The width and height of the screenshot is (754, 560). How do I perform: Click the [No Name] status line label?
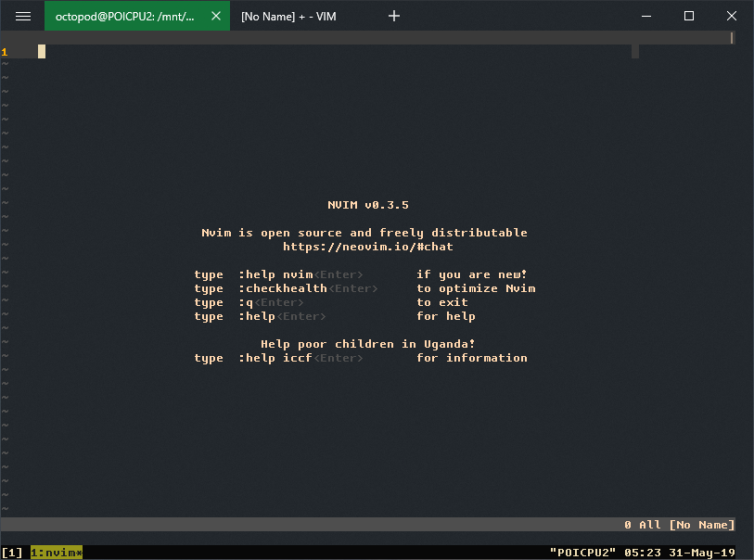pyautogui.click(x=701, y=525)
